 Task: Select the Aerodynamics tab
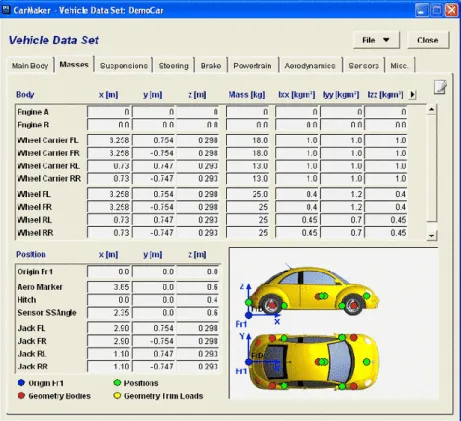(x=310, y=66)
